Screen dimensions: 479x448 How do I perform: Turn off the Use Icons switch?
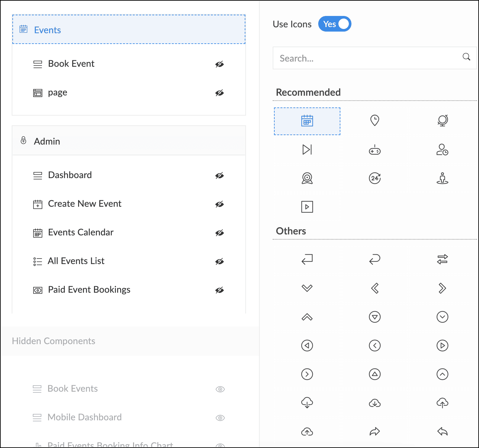click(335, 24)
